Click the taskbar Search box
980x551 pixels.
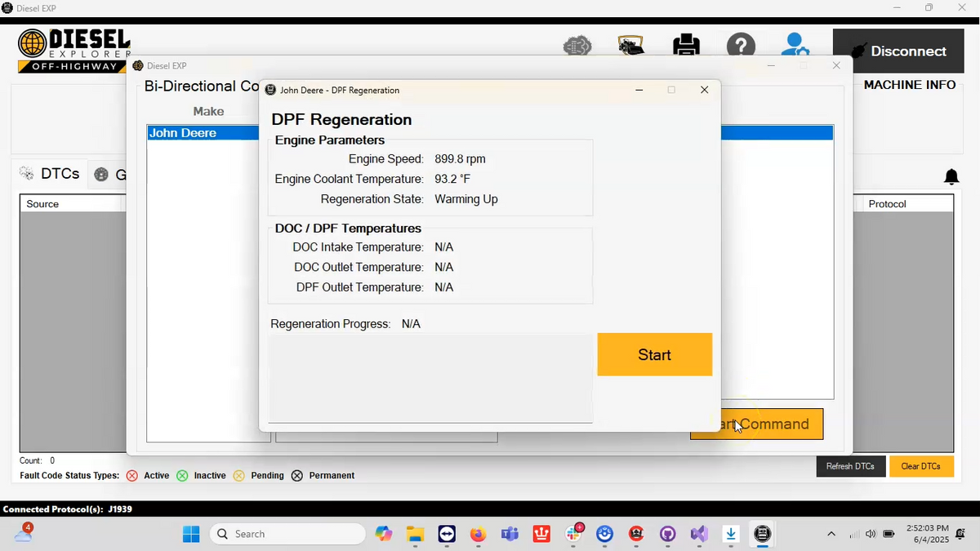tap(287, 534)
